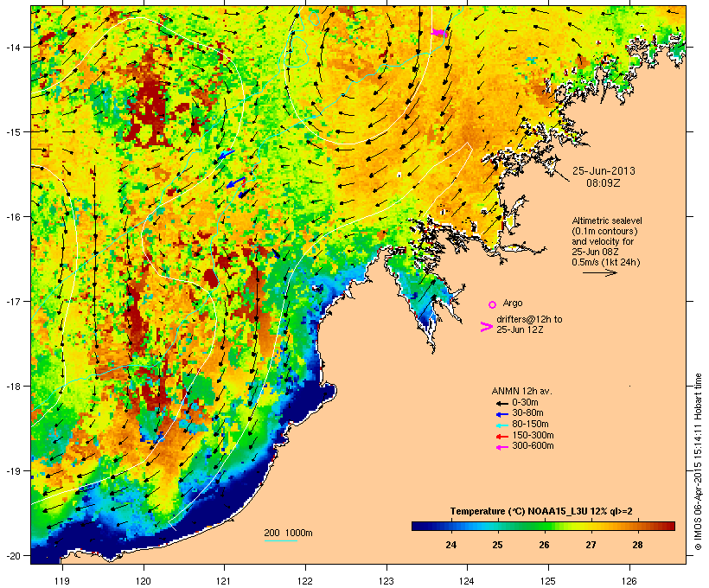Click the '150-300m' depth label

click(533, 436)
